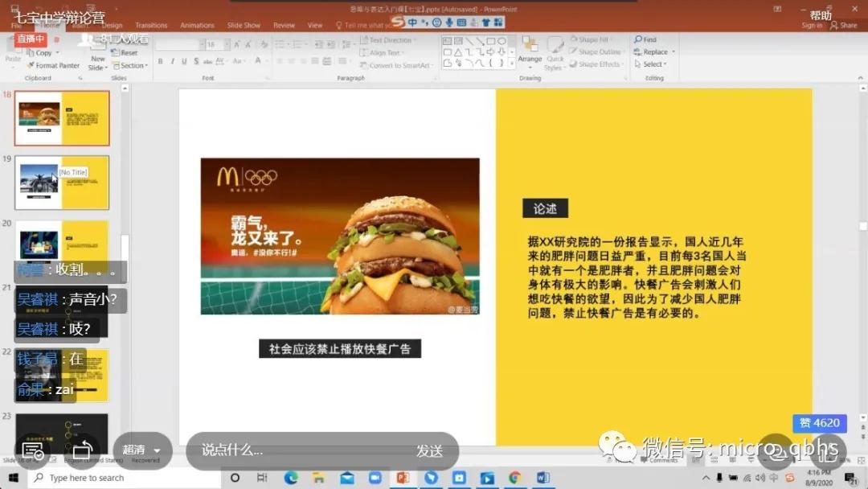Open the Slide Show ribbon tab
The image size is (868, 489).
[x=244, y=26]
